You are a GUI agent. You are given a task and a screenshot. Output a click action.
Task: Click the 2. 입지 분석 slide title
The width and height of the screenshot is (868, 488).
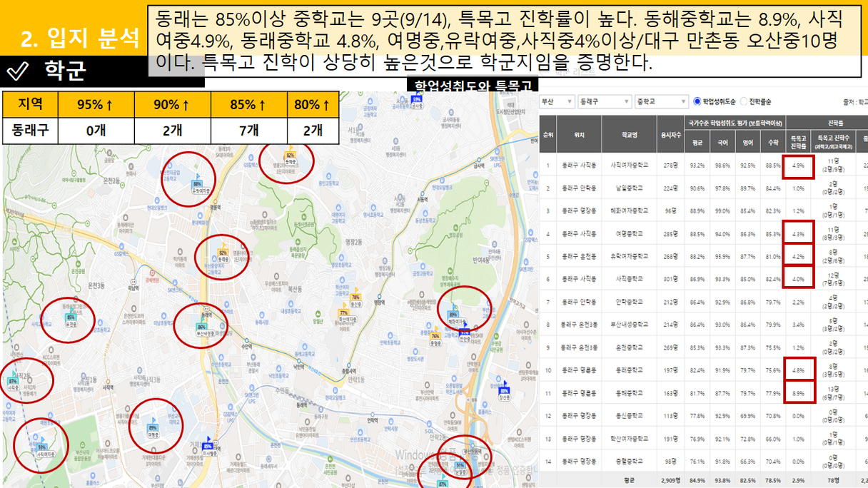coord(79,37)
